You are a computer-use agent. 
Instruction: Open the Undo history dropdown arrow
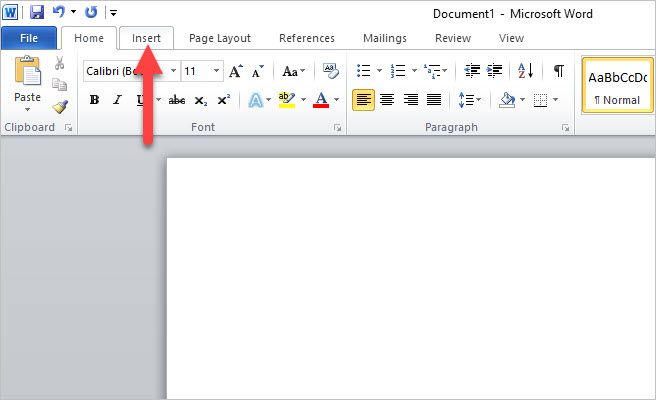(73, 12)
